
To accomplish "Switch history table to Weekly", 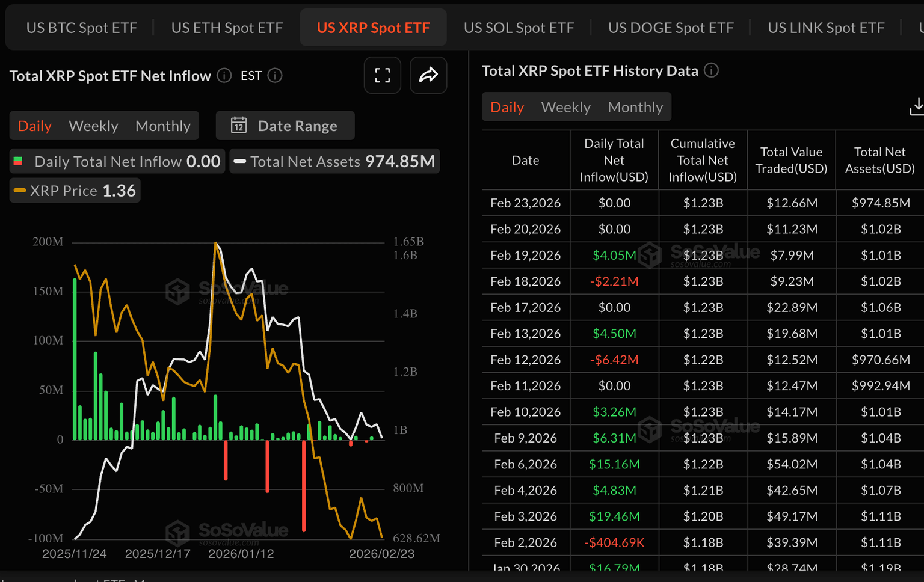I will click(x=565, y=107).
